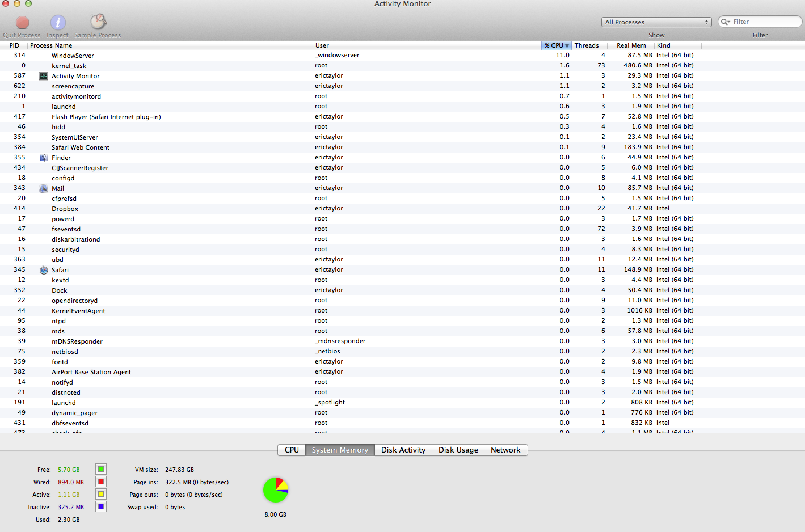Click the PID column header
This screenshot has width=805, height=532.
click(14, 45)
